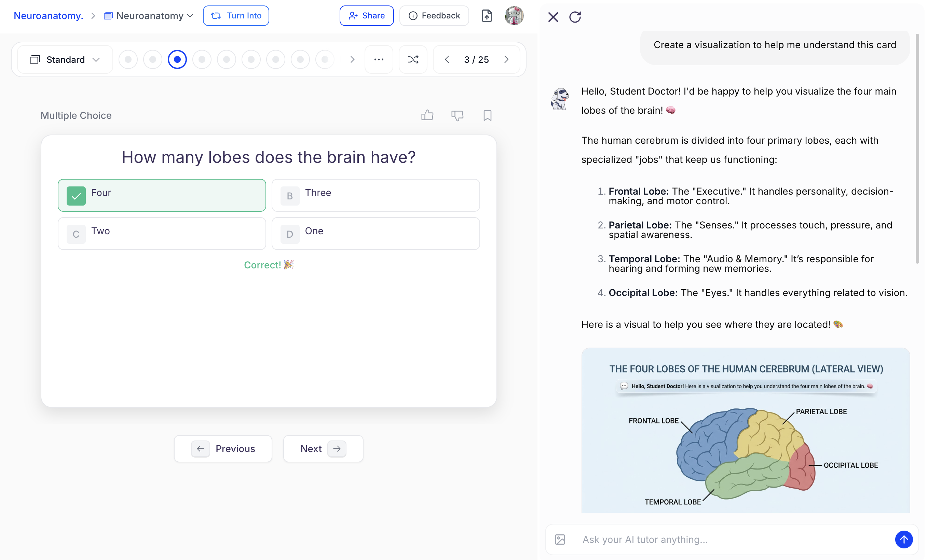The height and width of the screenshot is (560, 928).
Task: Send message with blue arrow button
Action: pyautogui.click(x=903, y=539)
